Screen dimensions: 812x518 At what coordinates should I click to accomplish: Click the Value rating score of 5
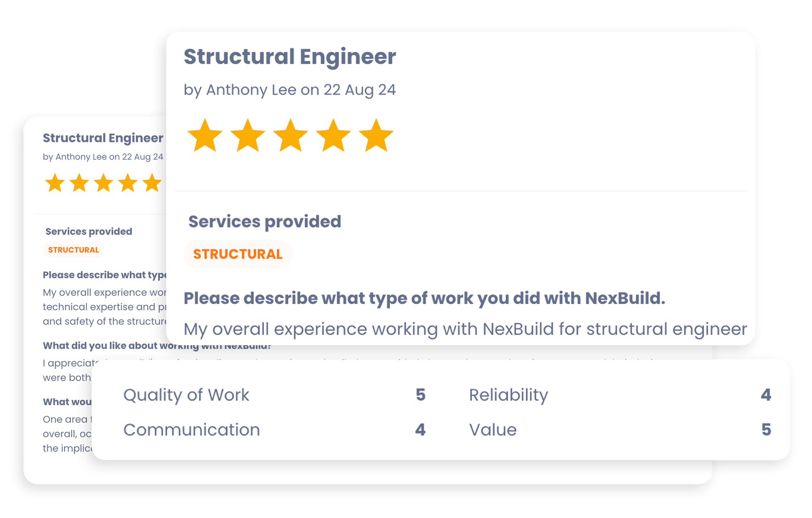click(766, 430)
